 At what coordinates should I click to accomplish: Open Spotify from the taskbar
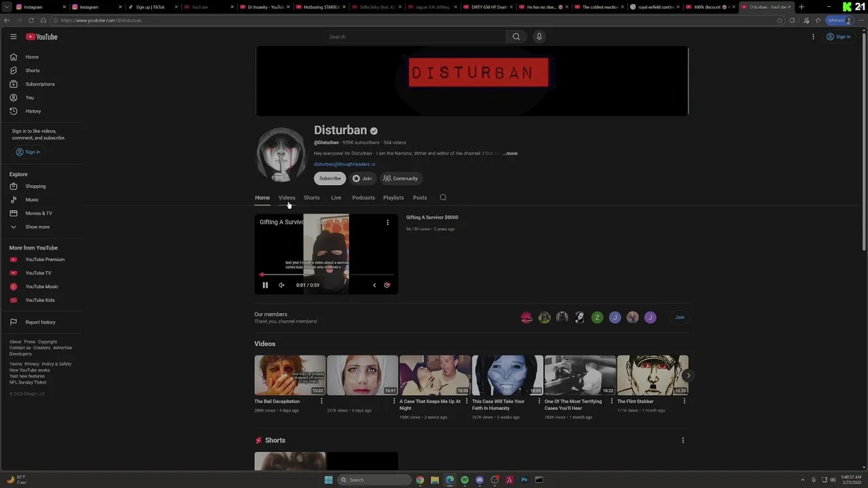(x=465, y=480)
